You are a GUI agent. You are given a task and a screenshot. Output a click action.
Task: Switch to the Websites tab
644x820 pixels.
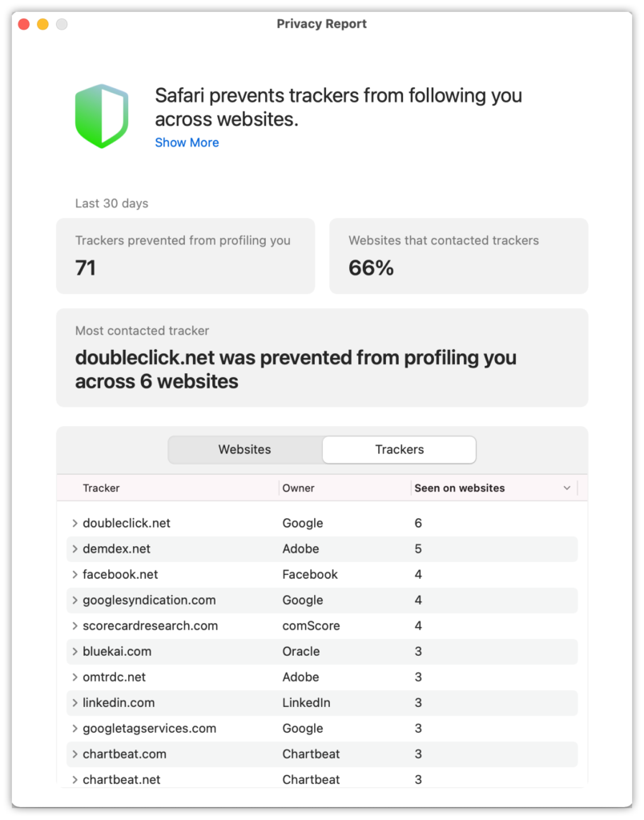pyautogui.click(x=245, y=450)
